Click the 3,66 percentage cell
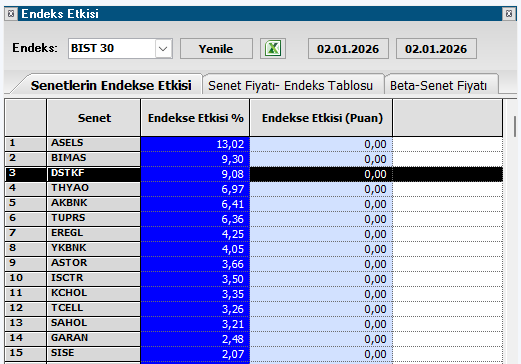Viewport: 521px width, 364px height. (195, 264)
